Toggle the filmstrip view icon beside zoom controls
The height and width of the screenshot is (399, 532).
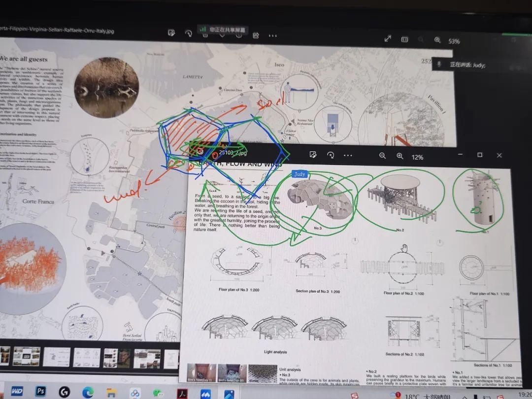404,39
